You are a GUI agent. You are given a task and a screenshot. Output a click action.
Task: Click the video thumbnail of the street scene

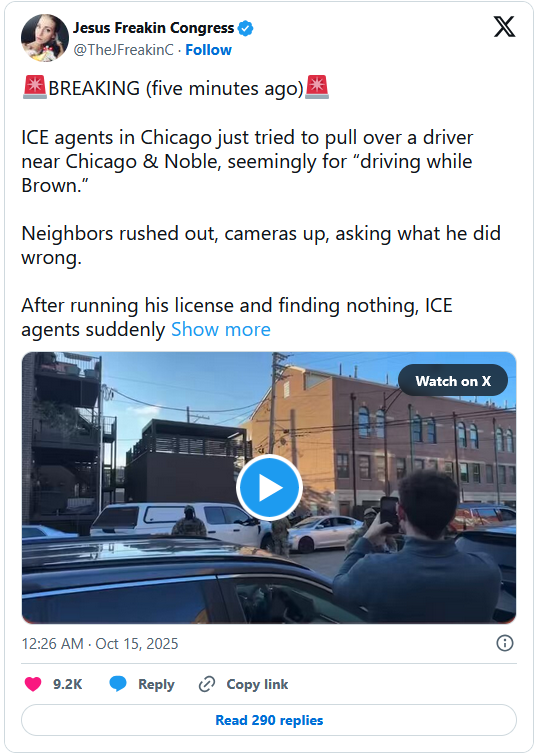point(269,488)
